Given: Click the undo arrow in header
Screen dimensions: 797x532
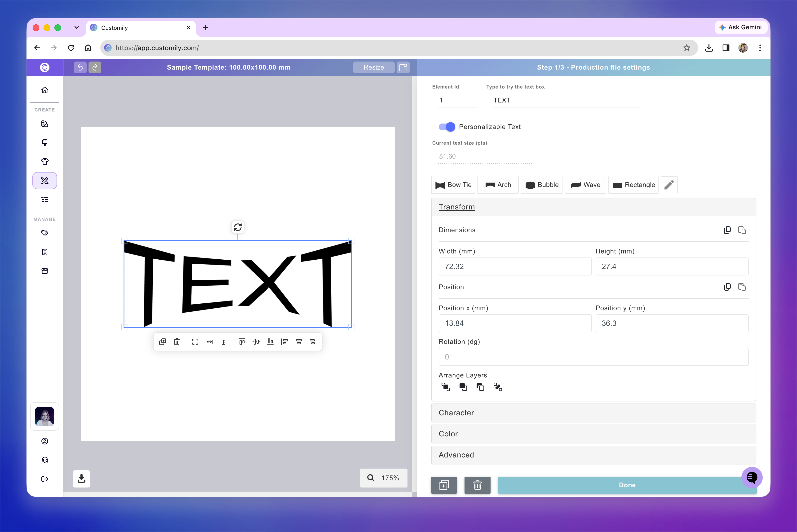Looking at the screenshot, I should point(80,67).
